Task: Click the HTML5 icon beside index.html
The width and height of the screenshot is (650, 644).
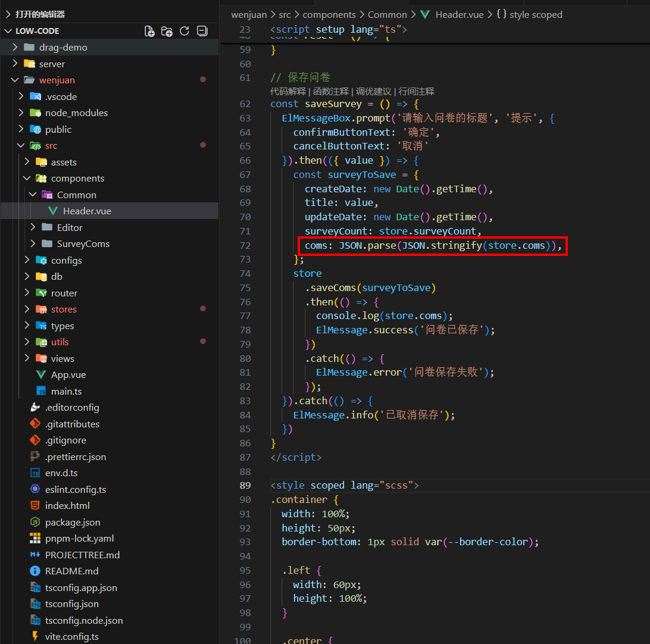Action: click(x=35, y=505)
